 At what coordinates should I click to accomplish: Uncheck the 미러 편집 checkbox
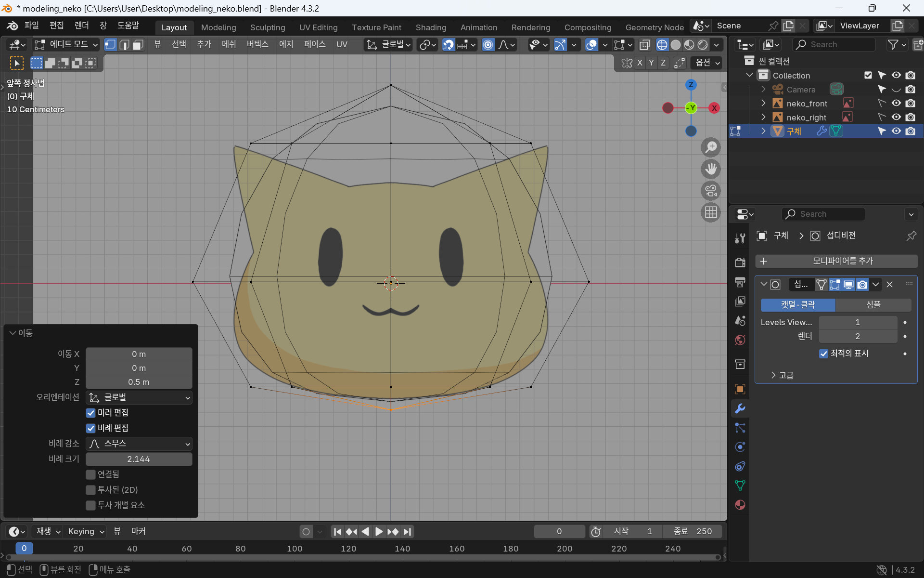click(91, 413)
